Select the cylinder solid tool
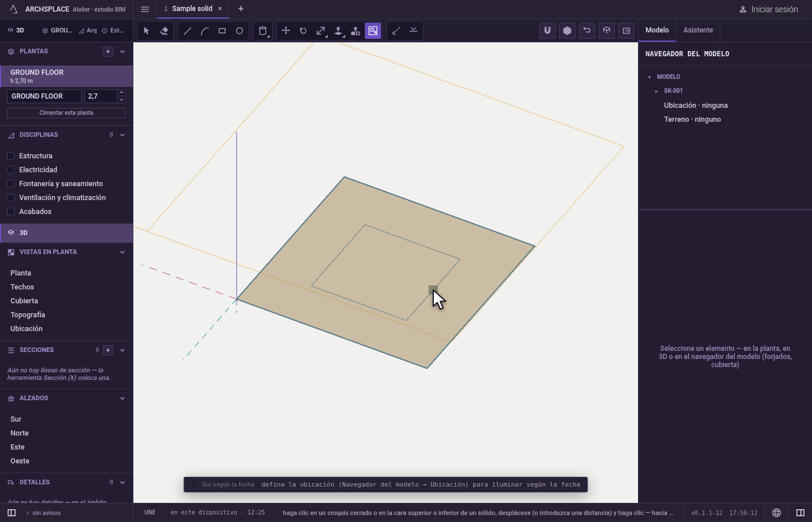Image resolution: width=812 pixels, height=522 pixels. click(x=263, y=31)
